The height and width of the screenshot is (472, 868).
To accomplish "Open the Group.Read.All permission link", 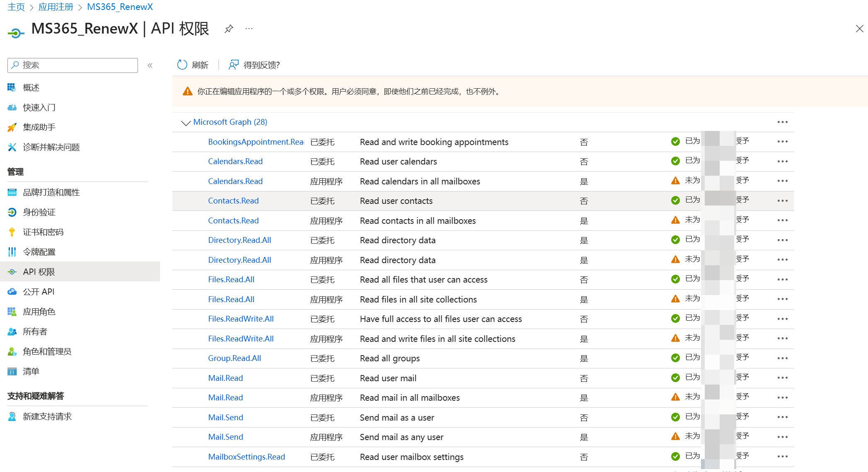I will point(235,358).
